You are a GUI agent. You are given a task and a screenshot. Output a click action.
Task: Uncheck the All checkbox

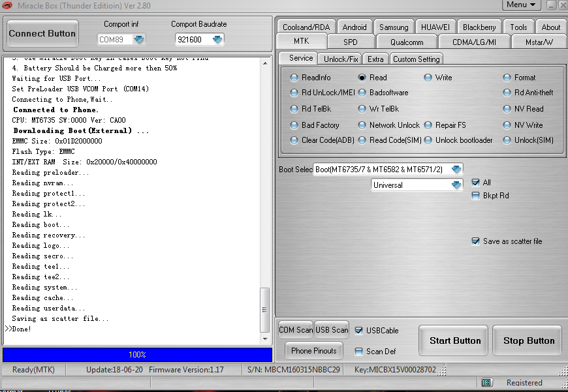476,183
